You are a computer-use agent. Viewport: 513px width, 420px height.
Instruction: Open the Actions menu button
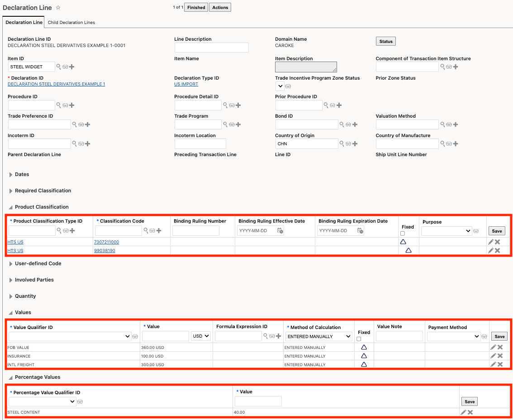point(220,8)
